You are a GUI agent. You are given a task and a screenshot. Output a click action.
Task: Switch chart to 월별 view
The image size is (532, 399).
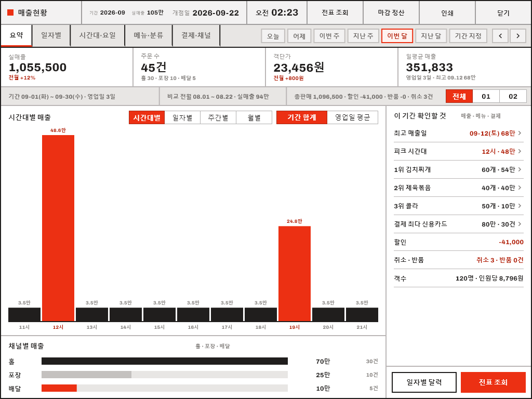pyautogui.click(x=254, y=117)
